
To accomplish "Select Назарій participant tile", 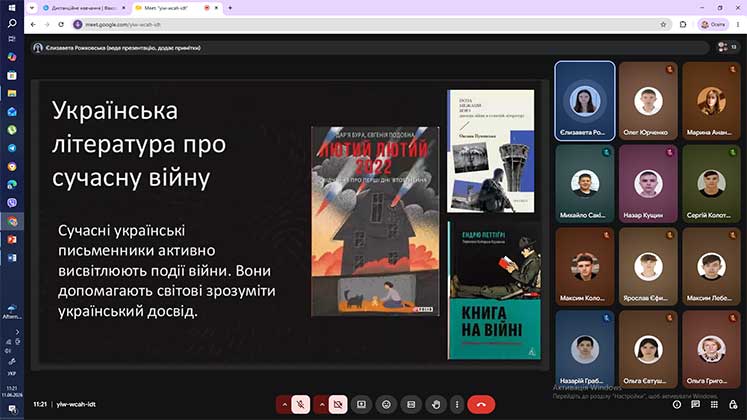I will point(585,349).
